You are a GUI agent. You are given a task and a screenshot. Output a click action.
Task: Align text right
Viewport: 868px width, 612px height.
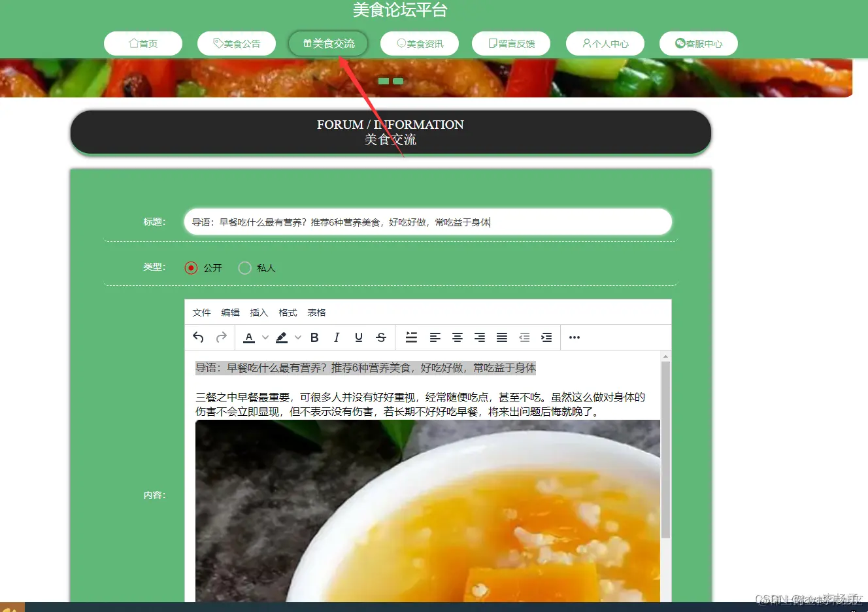point(480,337)
